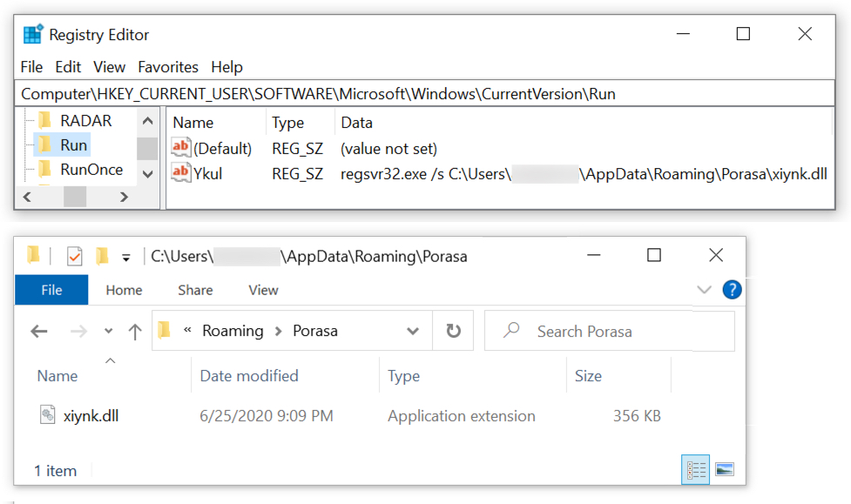Image resolution: width=851 pixels, height=504 pixels.
Task: Show hidden breadcrumb path via double chevron
Action: pyautogui.click(x=187, y=329)
